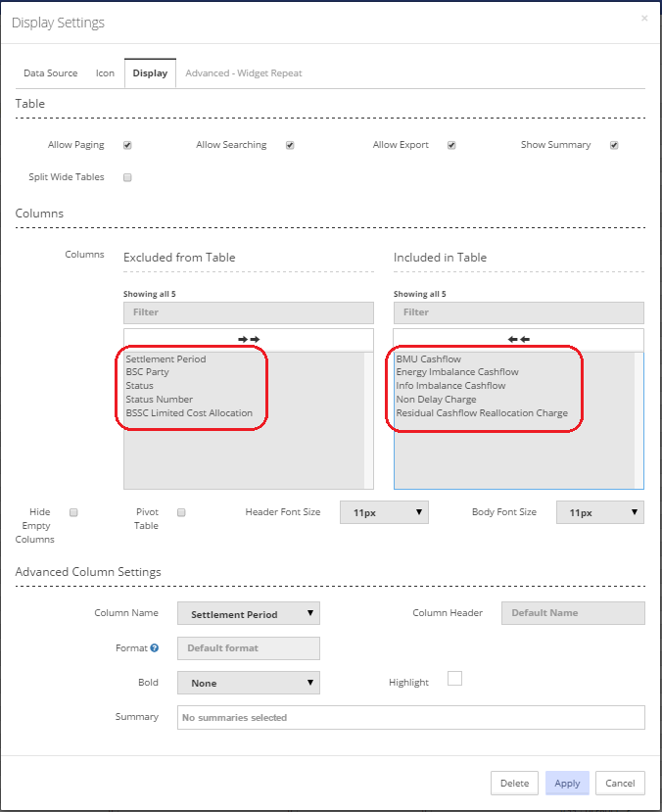This screenshot has height=812, width=662.
Task: Open the Advanced - Widget Repeat tab
Action: tap(244, 73)
